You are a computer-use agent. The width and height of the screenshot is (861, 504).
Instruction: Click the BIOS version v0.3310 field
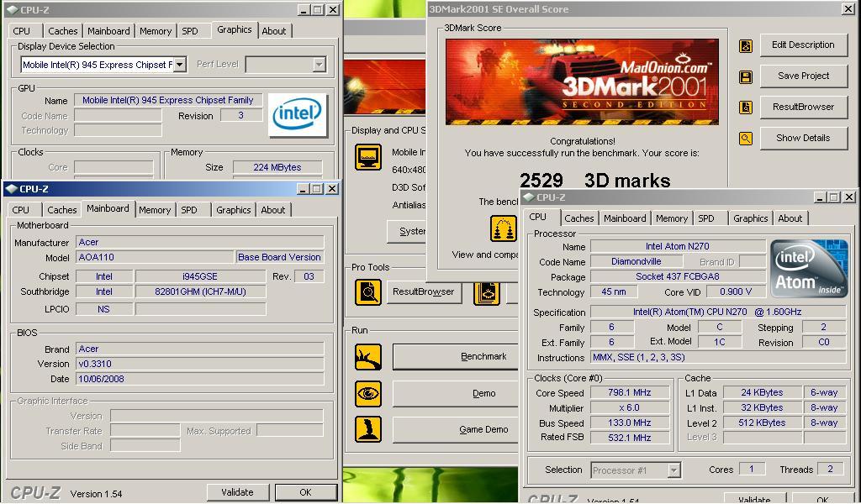[199, 364]
